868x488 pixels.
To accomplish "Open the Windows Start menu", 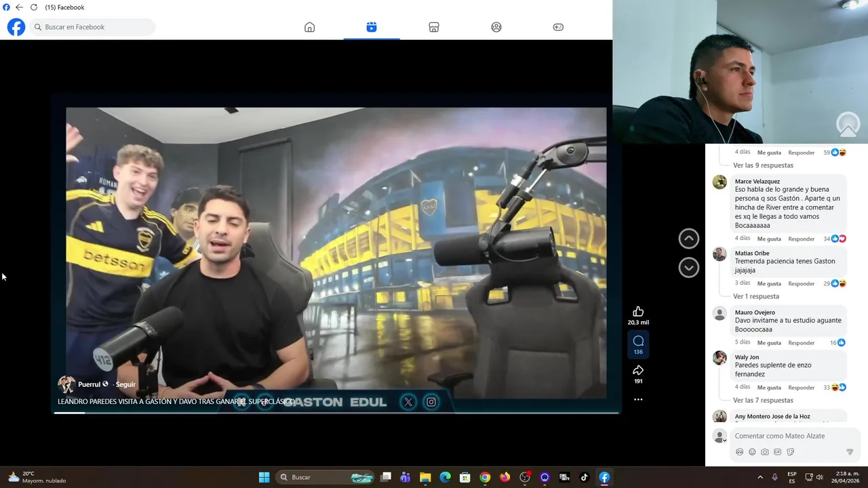I will coord(264,477).
